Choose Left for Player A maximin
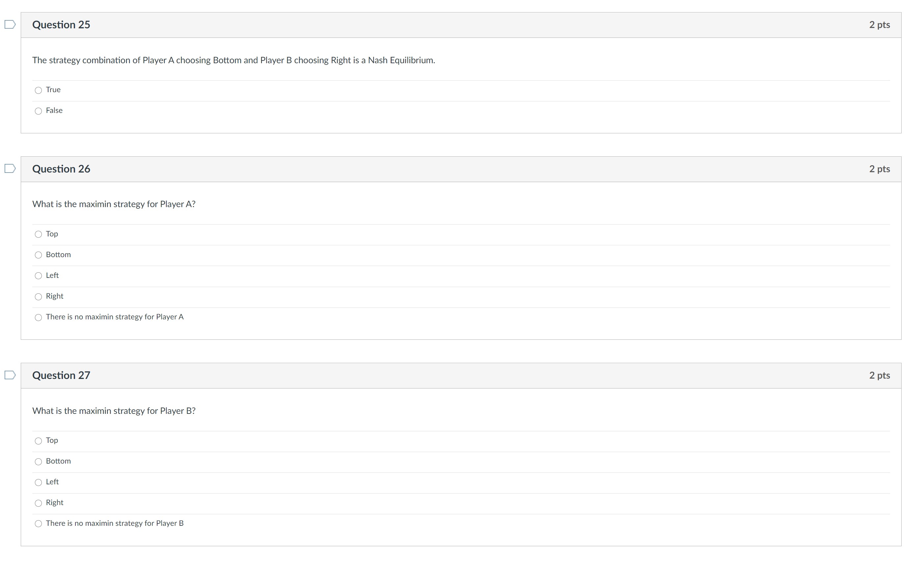Screen dimensions: 924x563 click(x=38, y=276)
